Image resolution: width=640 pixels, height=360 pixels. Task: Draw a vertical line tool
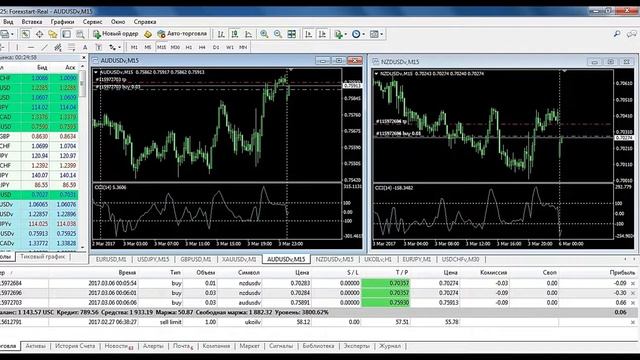click(17, 47)
